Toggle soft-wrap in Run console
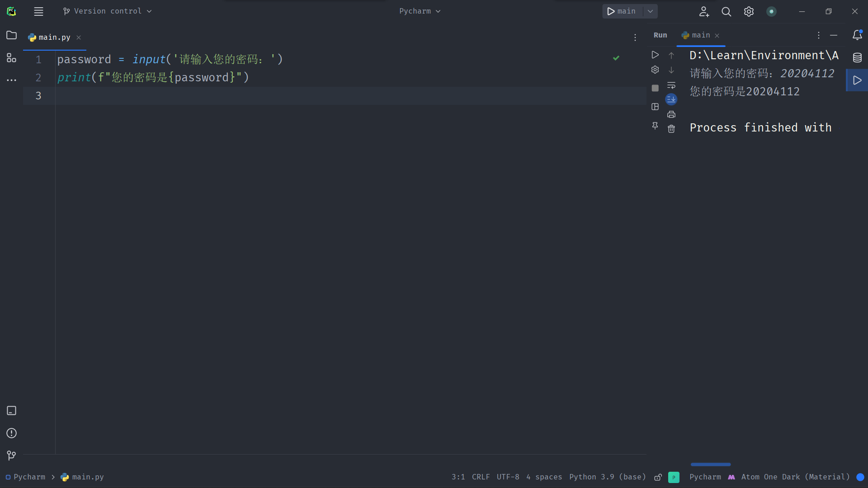 [x=671, y=85]
